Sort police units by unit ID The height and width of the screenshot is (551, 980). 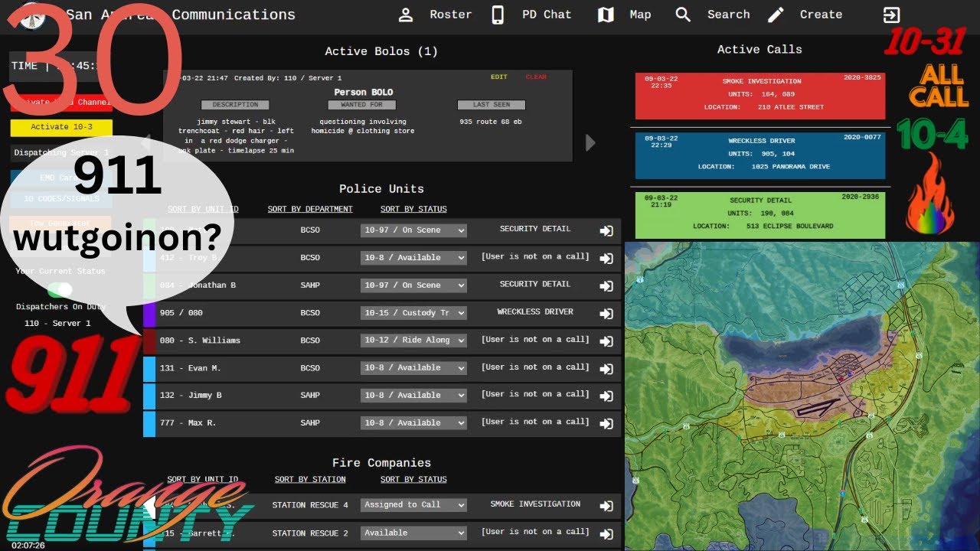203,209
